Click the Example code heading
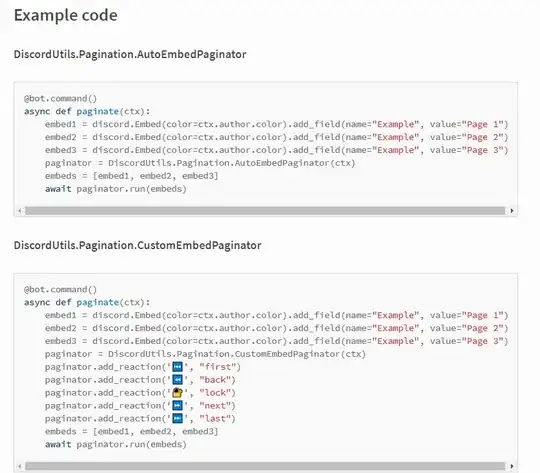 click(x=65, y=16)
